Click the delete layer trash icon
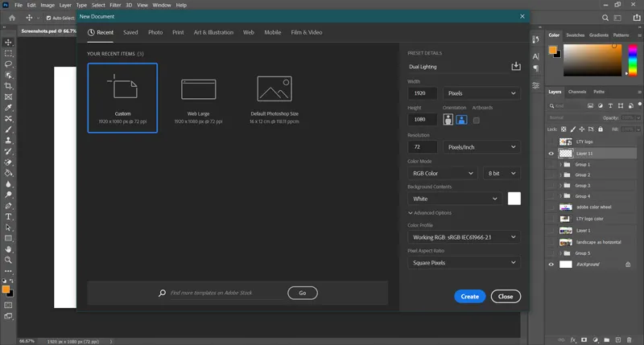The image size is (644, 345). tap(630, 339)
